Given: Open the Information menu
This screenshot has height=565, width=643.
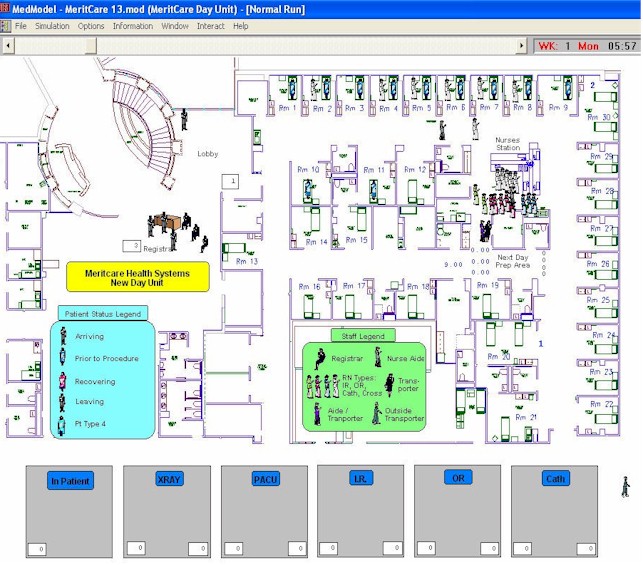Looking at the screenshot, I should [133, 26].
